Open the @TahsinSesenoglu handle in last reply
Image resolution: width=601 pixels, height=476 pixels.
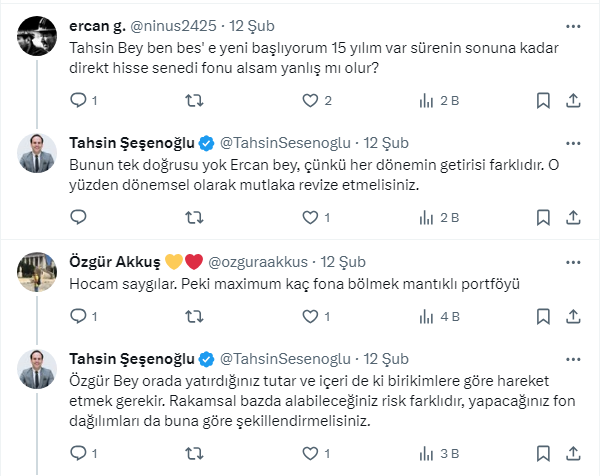click(x=285, y=358)
